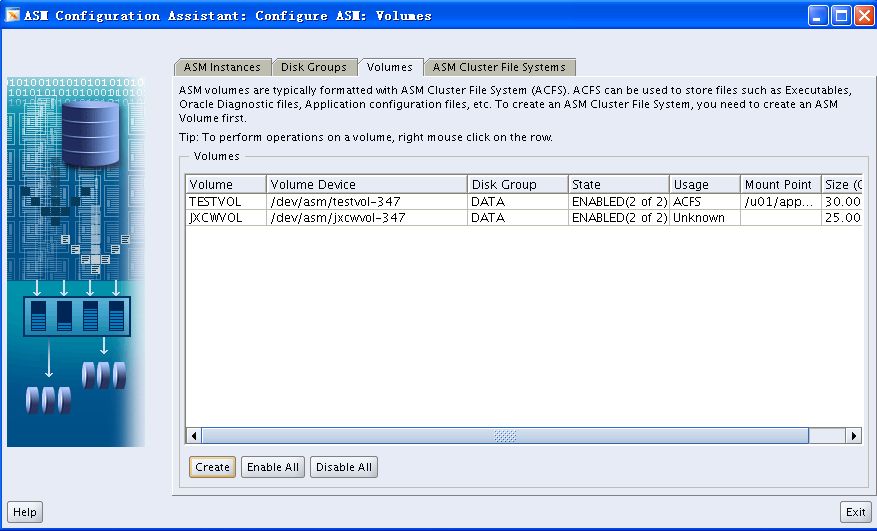Maximize the ASM Configuration Assistant window
This screenshot has width=877, height=531.
coord(841,16)
